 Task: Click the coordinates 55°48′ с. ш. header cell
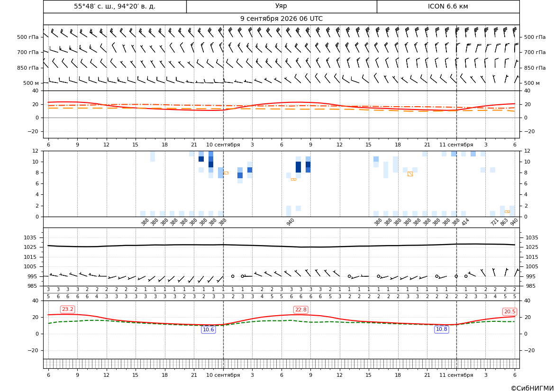tap(115, 6)
